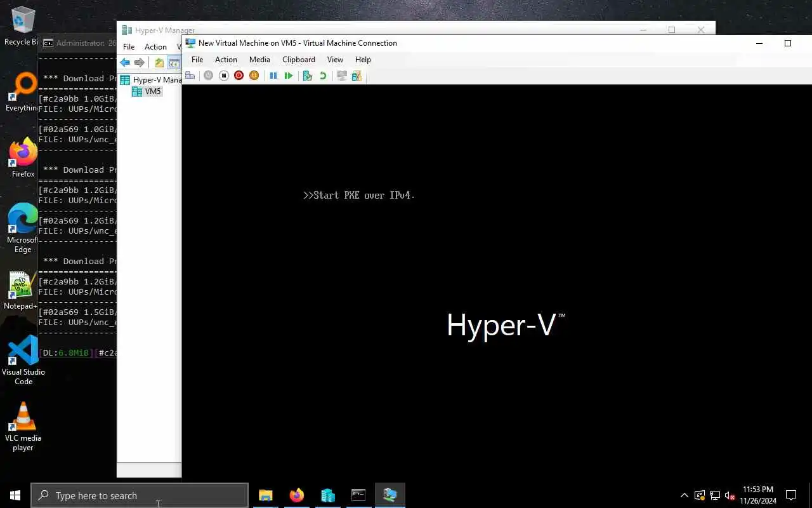
Task: Open the Media menu
Action: coord(259,60)
